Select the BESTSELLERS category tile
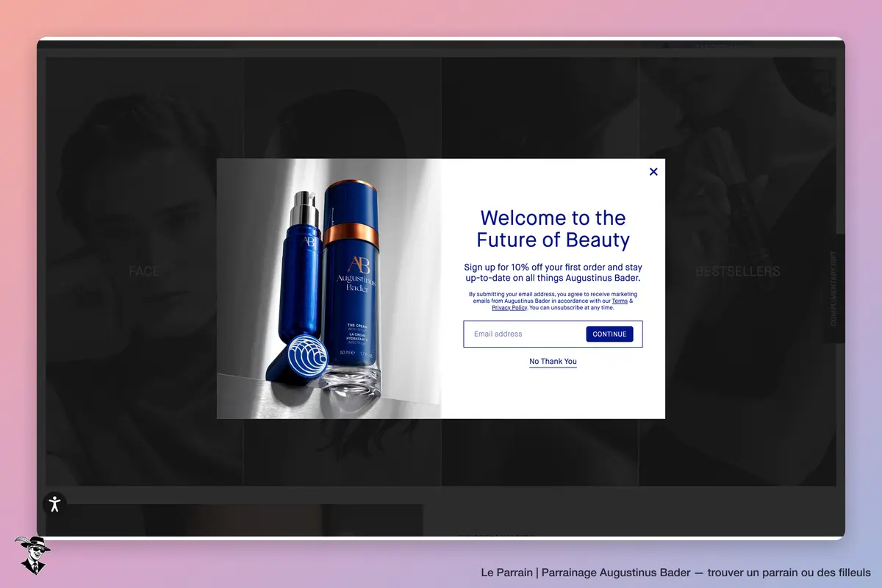The height and width of the screenshot is (588, 882). (x=737, y=271)
